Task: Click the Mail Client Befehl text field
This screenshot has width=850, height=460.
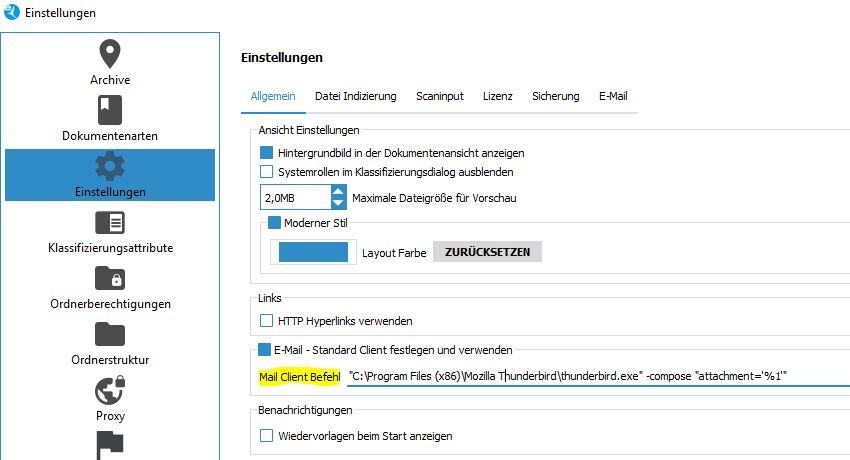Action: coord(595,376)
